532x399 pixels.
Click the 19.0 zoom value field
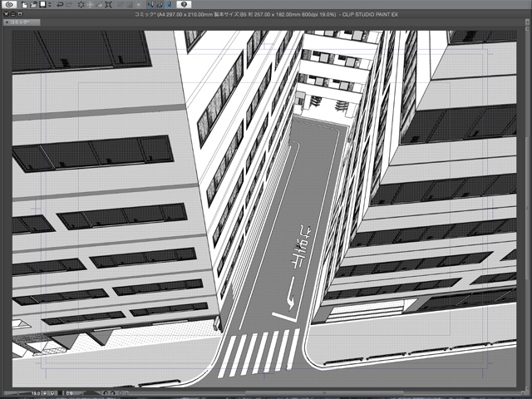click(36, 393)
